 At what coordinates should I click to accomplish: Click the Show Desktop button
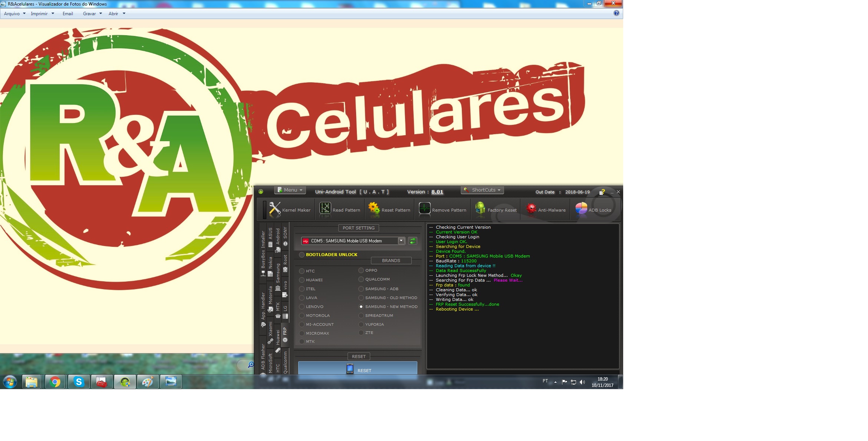[620, 382]
